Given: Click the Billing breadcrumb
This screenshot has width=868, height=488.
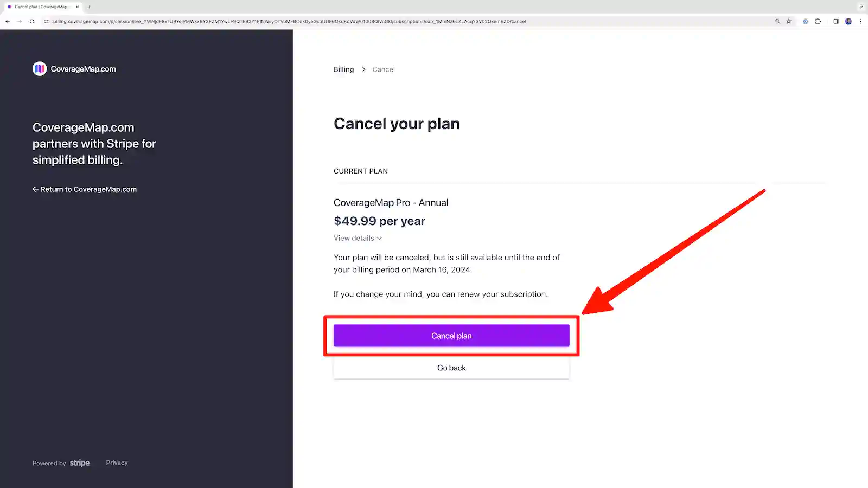Looking at the screenshot, I should pyautogui.click(x=343, y=69).
